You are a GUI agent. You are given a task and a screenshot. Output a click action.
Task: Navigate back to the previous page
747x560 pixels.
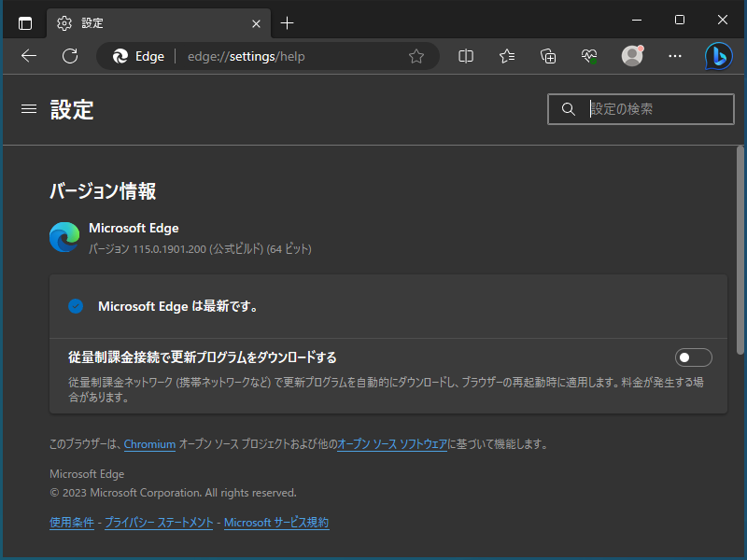pyautogui.click(x=28, y=56)
